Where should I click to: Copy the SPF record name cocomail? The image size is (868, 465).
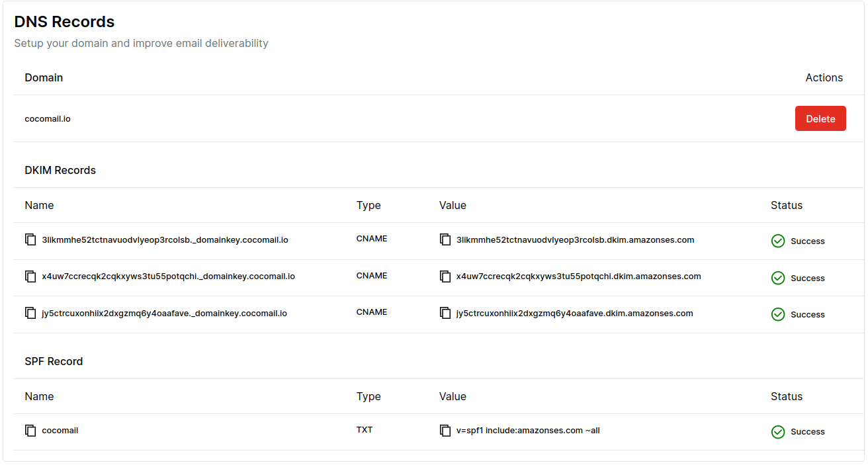pos(30,431)
